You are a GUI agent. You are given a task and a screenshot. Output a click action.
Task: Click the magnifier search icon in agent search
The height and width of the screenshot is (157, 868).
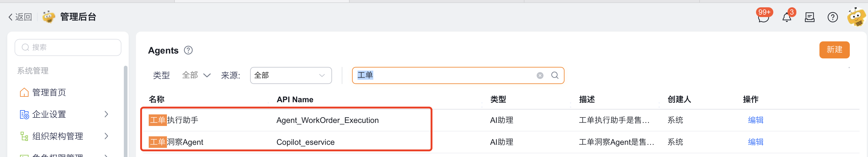(554, 75)
